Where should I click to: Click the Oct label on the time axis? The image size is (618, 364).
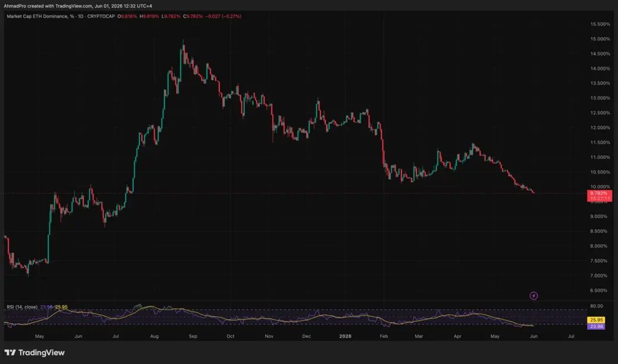[230, 336]
